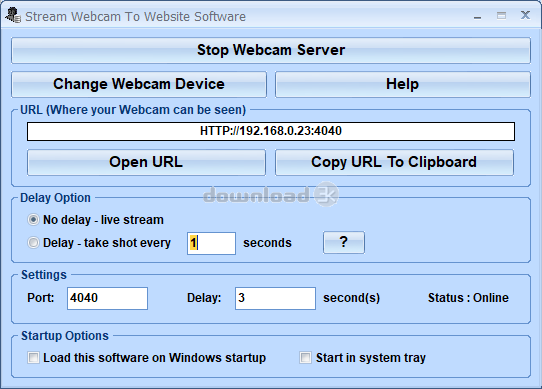Click the Delay: label in Settings

(204, 298)
